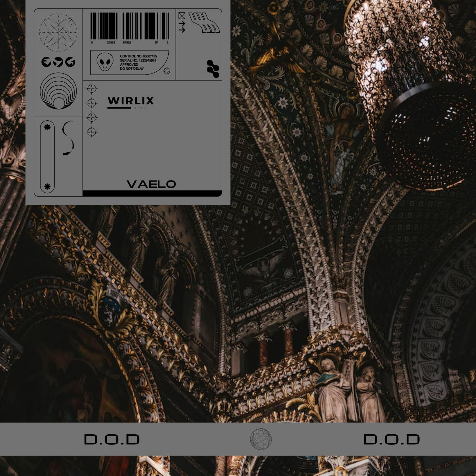This screenshot has width=476, height=476.
Task: Click the outlined asterisk near DO NOT DELAY
Action: coord(167,71)
